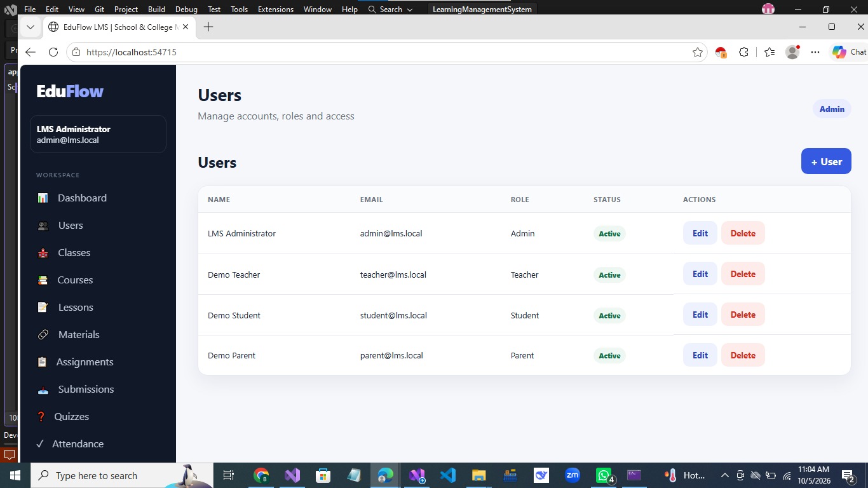Open the Visual Studio Git menu
This screenshot has height=488, width=868.
[x=99, y=9]
